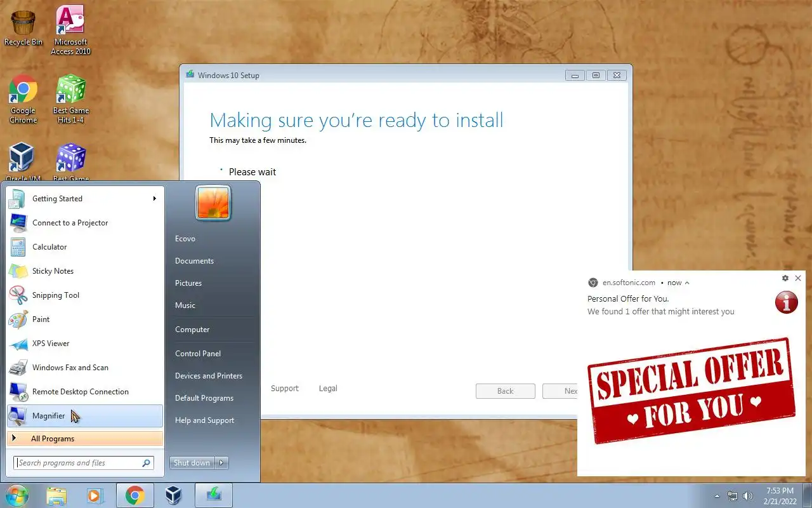Minimize the Windows 10 Setup window
Screen dimensions: 812x508
pos(575,76)
